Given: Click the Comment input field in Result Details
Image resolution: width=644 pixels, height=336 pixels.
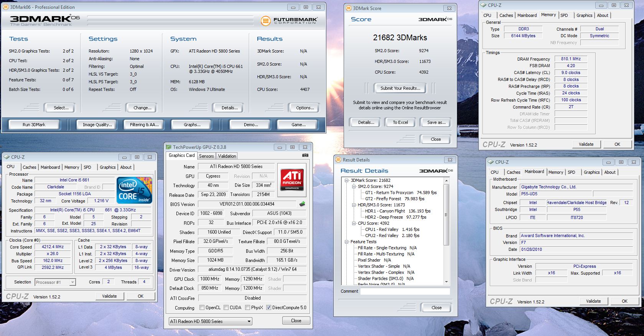Looking at the screenshot, I should click(x=405, y=292).
